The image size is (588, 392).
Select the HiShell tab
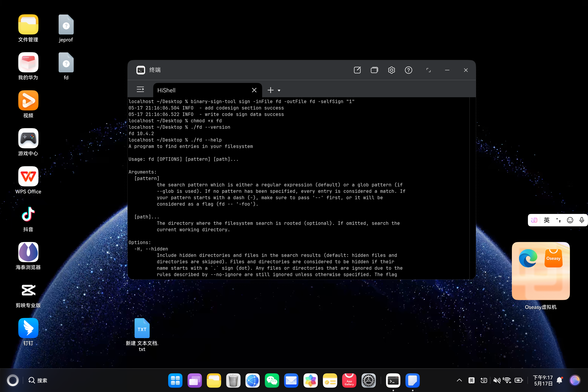207,90
